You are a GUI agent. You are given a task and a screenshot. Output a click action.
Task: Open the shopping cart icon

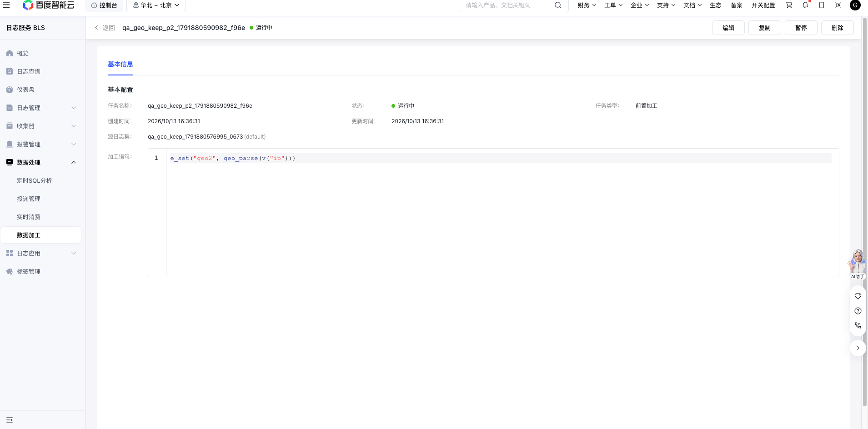pyautogui.click(x=789, y=5)
